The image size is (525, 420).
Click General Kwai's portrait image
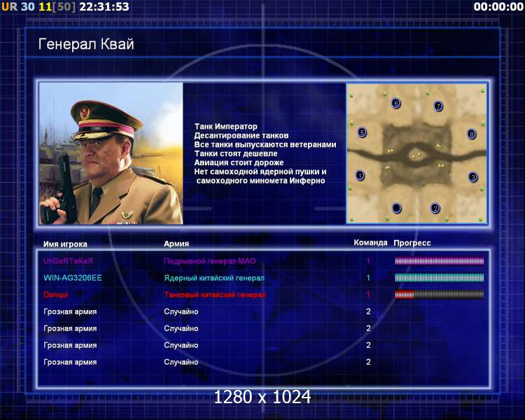[x=111, y=153]
